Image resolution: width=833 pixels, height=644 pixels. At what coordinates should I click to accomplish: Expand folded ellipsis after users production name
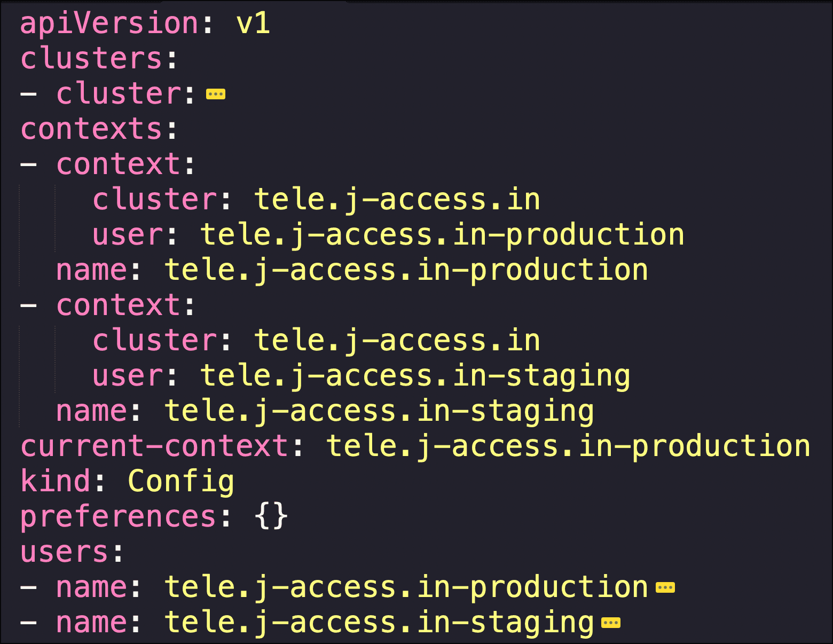pyautogui.click(x=665, y=588)
